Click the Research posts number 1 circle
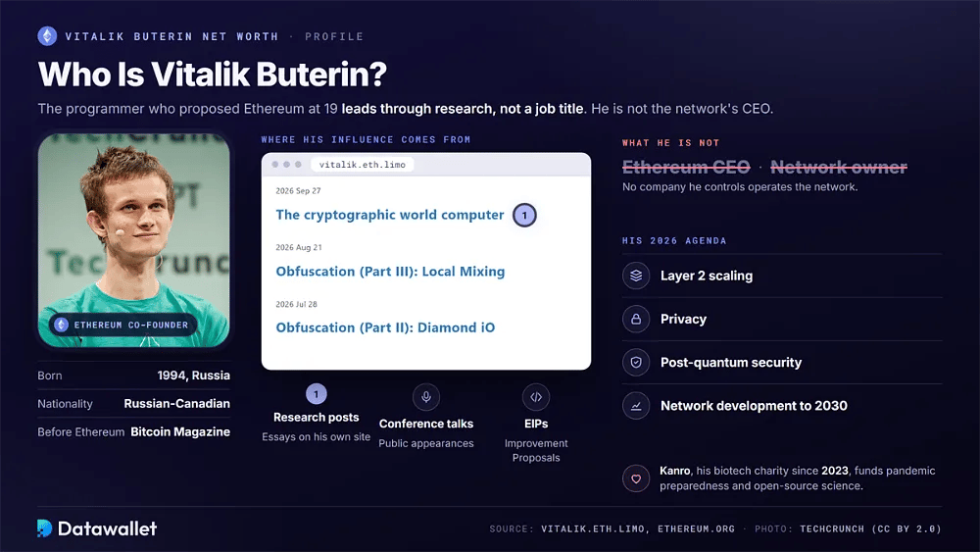The width and height of the screenshot is (980, 552). (317, 394)
